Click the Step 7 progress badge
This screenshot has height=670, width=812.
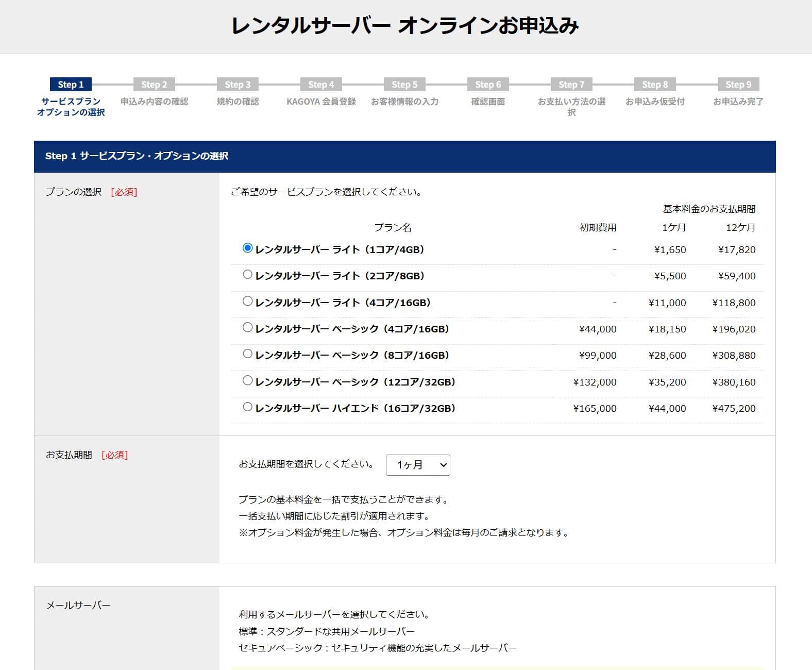click(571, 85)
